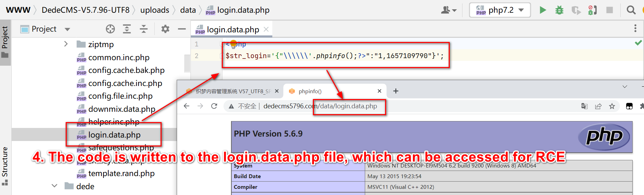This screenshot has height=195, width=644.
Task: Open the editor tabs kebab menu
Action: pos(635,29)
